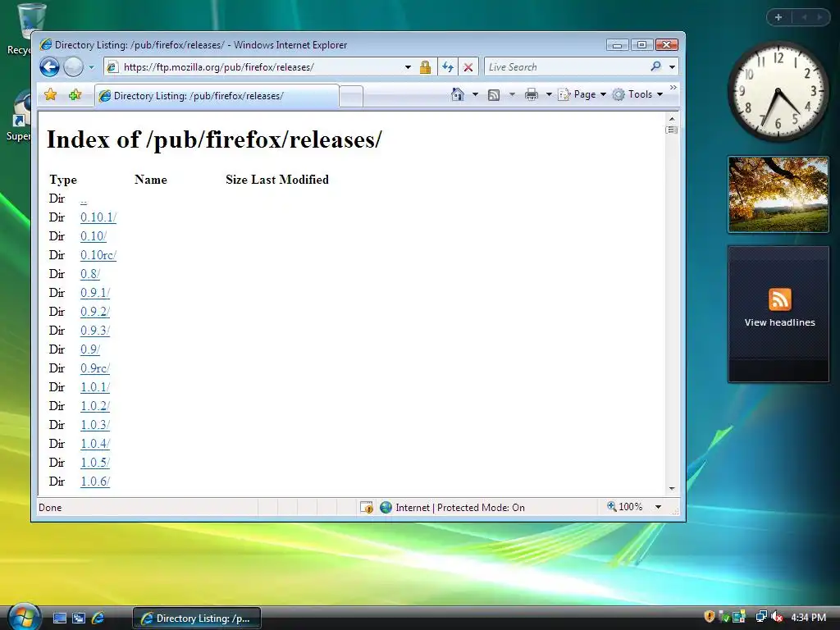The width and height of the screenshot is (840, 630).
Task: Click the Print toolbar icon
Action: pyautogui.click(x=532, y=95)
